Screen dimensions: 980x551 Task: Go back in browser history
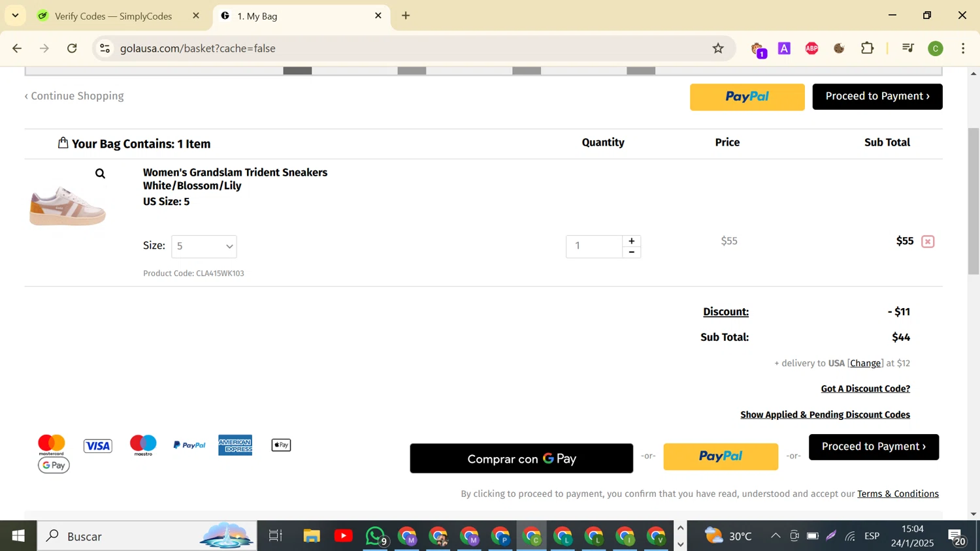click(18, 48)
